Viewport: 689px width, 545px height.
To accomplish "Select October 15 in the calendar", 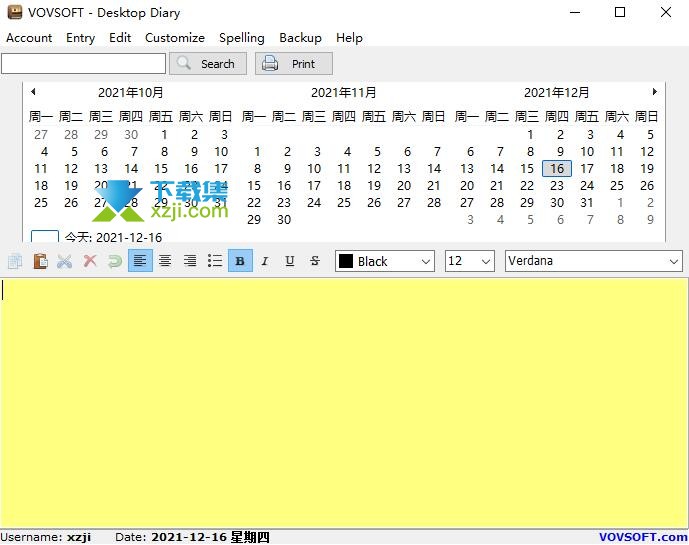I will 161,169.
